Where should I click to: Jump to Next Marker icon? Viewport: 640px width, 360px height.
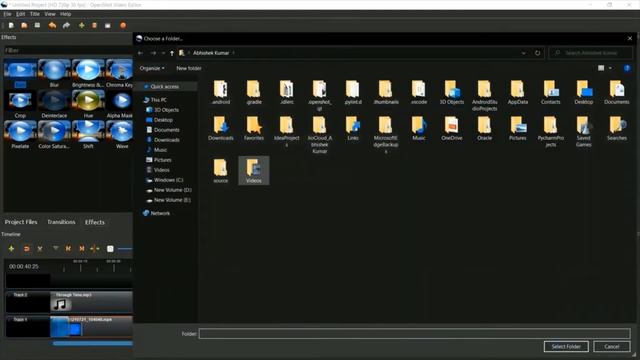pos(82,249)
